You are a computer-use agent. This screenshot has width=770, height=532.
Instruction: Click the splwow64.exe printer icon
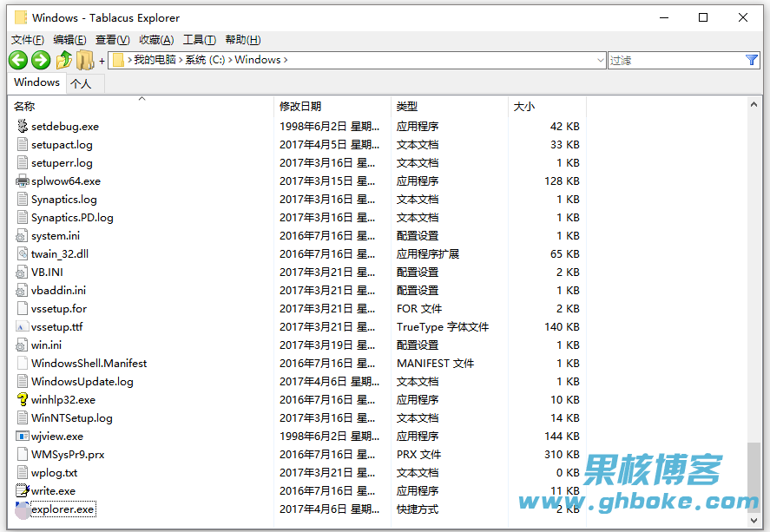point(22,181)
